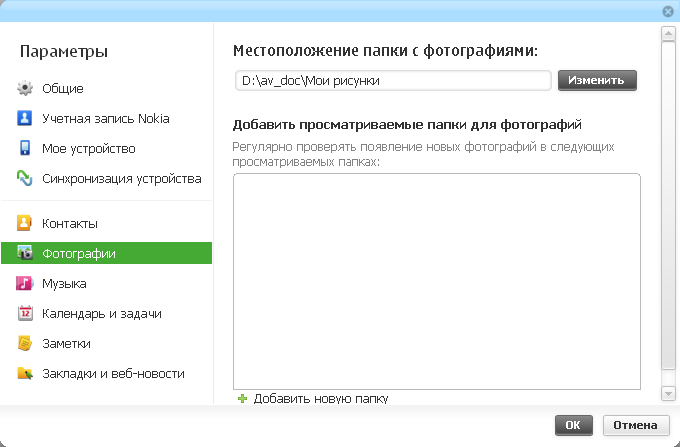Click the yellow notes icon beside Заметки
This screenshot has width=680, height=447.
coord(25,343)
